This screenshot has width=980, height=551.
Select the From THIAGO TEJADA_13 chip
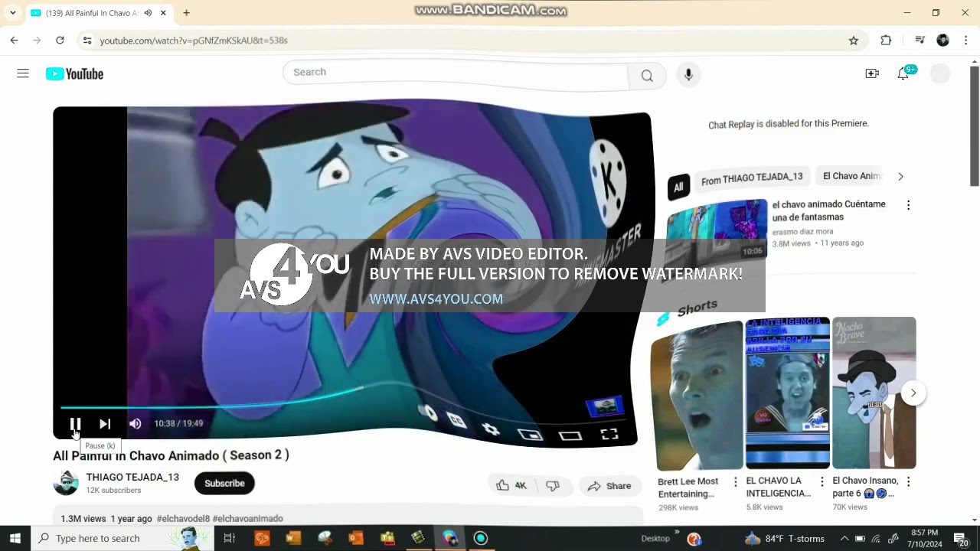click(x=752, y=178)
